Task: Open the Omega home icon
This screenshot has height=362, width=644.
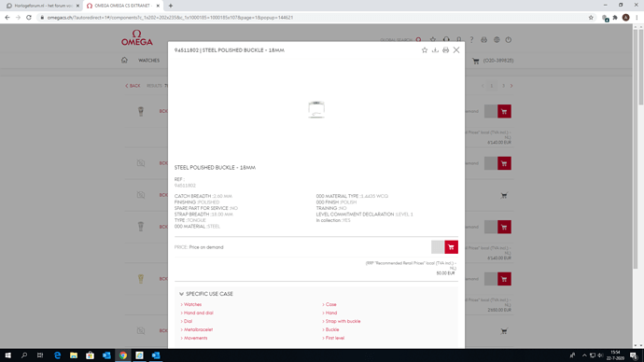Action: click(124, 60)
